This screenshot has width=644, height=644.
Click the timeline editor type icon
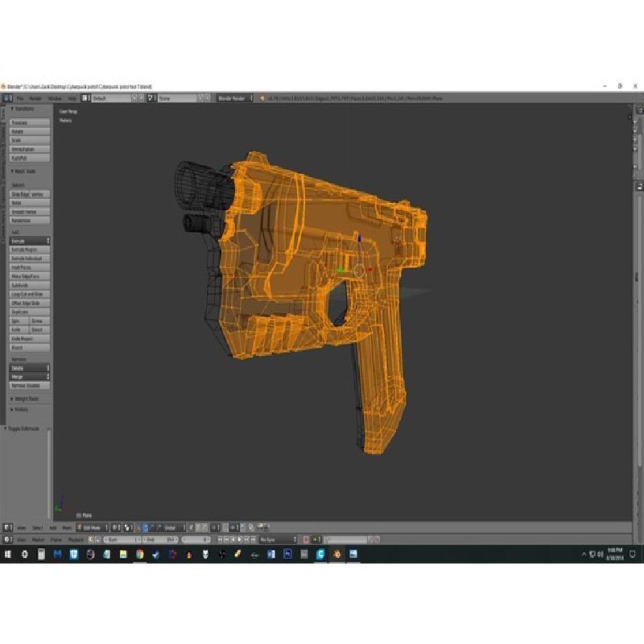[x=8, y=539]
